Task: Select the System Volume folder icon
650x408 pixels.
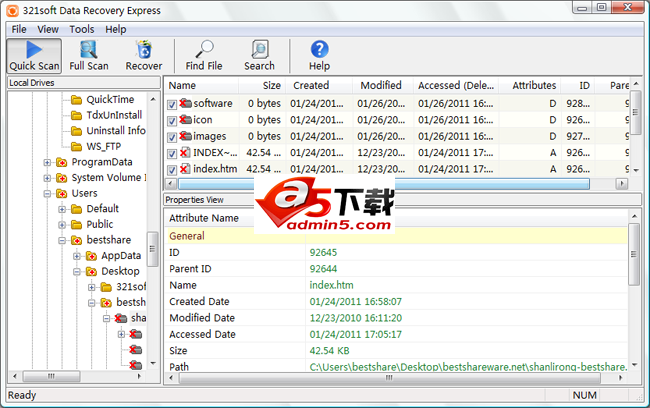Action: pyautogui.click(x=62, y=178)
